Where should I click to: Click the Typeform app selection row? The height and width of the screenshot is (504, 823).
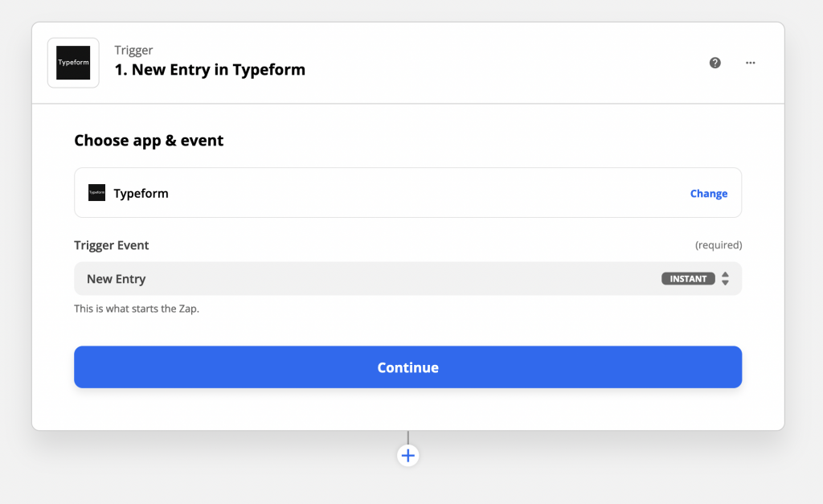pos(407,193)
